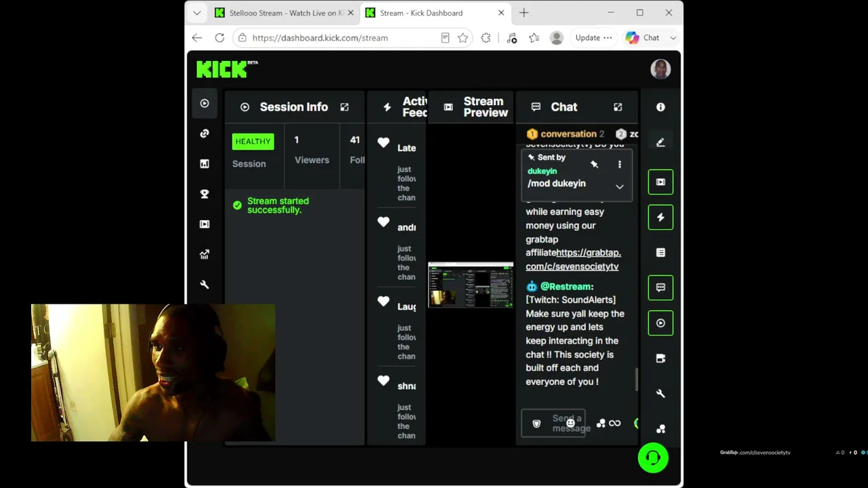The image size is (868, 488).
Task: Click the Session Info panel title
Action: click(294, 107)
